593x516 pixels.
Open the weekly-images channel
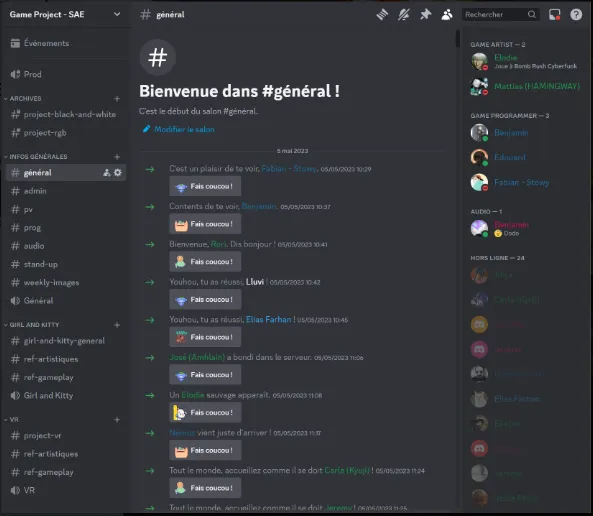pyautogui.click(x=65, y=283)
